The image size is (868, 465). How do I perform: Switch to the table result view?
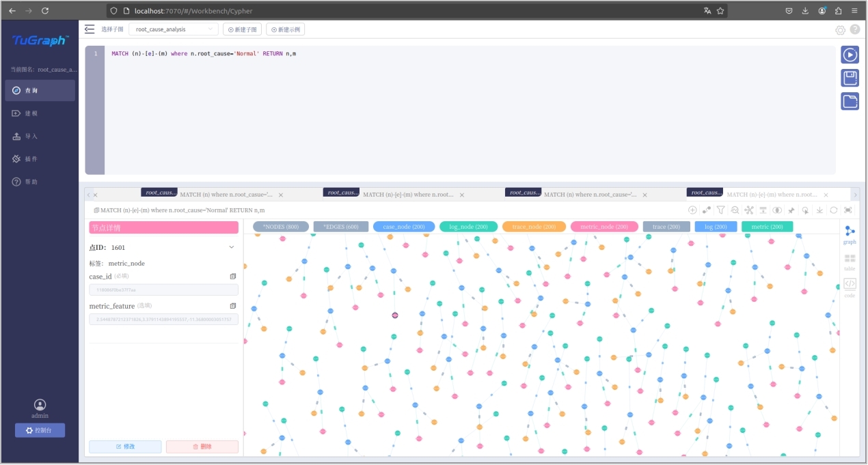850,262
